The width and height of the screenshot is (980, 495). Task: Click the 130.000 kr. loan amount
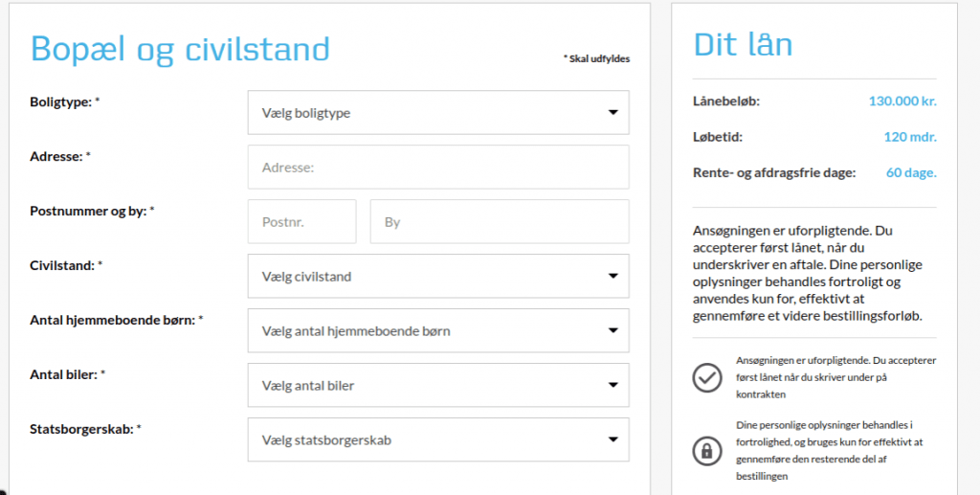pos(902,101)
